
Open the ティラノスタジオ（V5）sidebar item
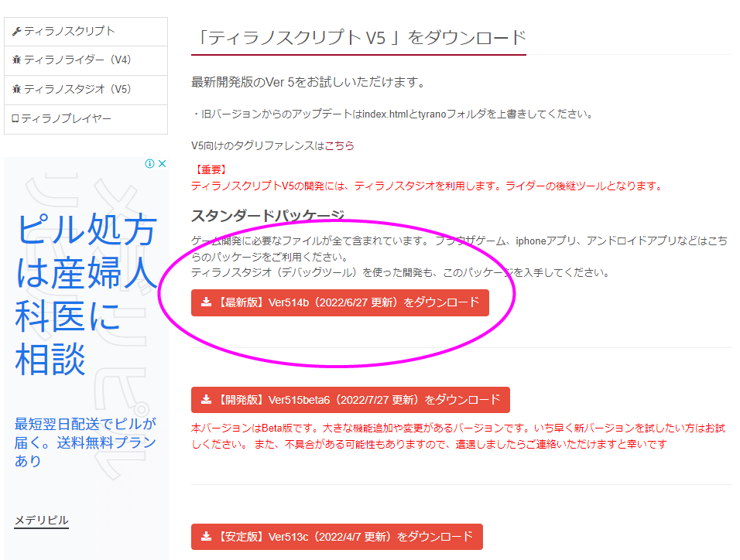coord(86,90)
